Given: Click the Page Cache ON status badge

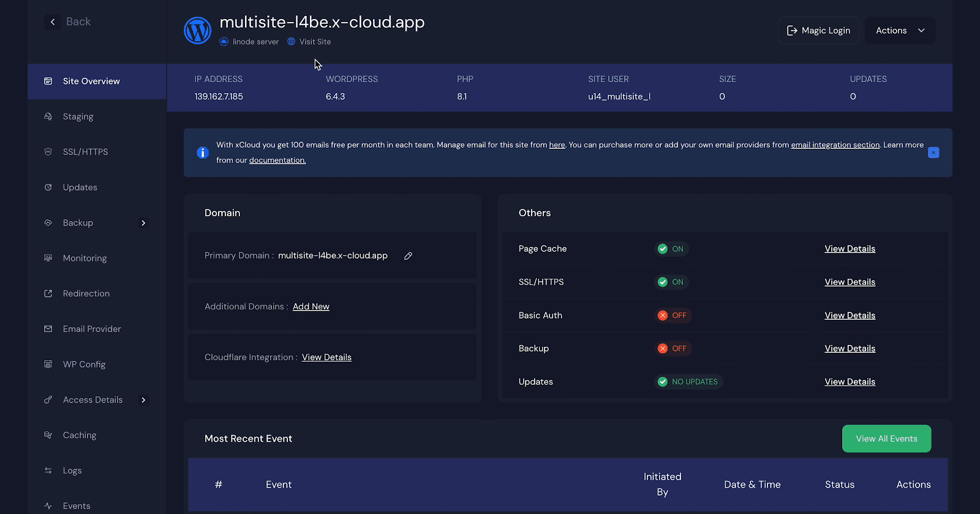Looking at the screenshot, I should point(671,249).
